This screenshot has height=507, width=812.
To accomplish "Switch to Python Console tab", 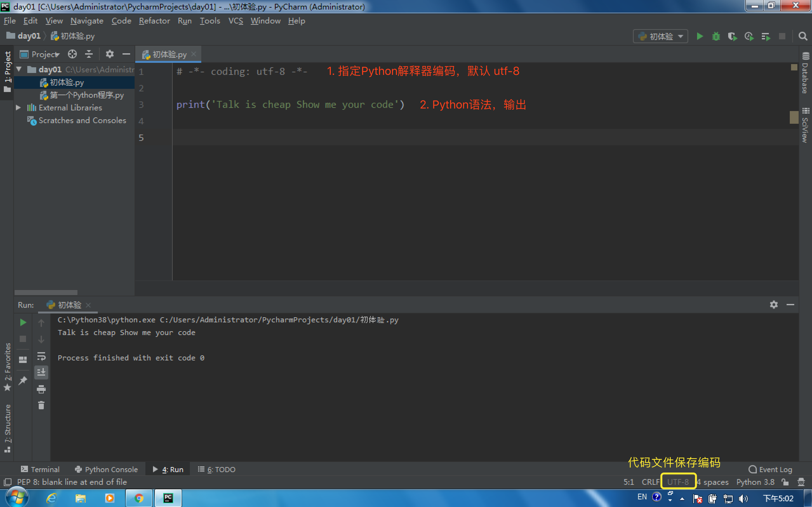I will 106,469.
